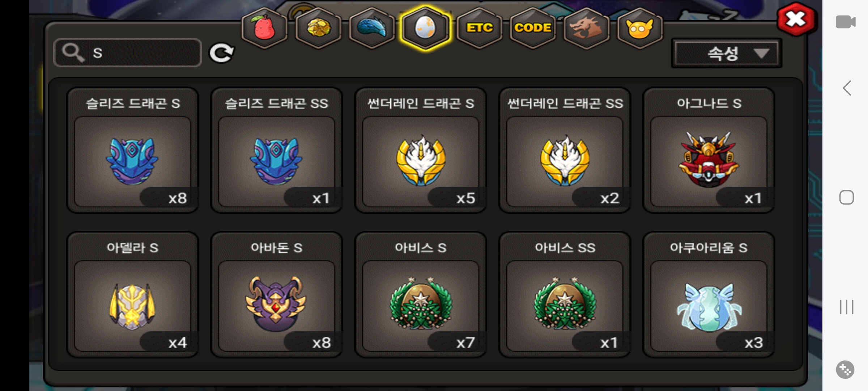
Task: Switch to the CODE tab
Action: pyautogui.click(x=533, y=28)
